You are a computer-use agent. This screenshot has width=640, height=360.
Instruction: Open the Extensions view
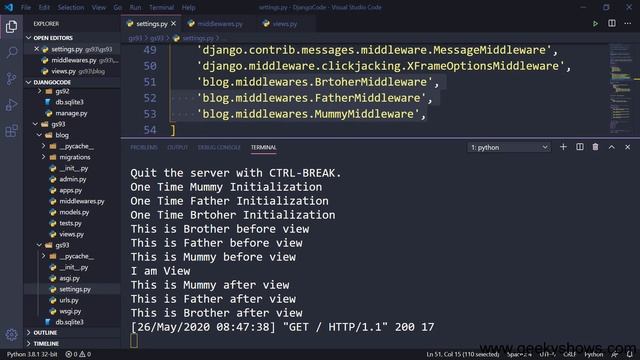point(11,131)
